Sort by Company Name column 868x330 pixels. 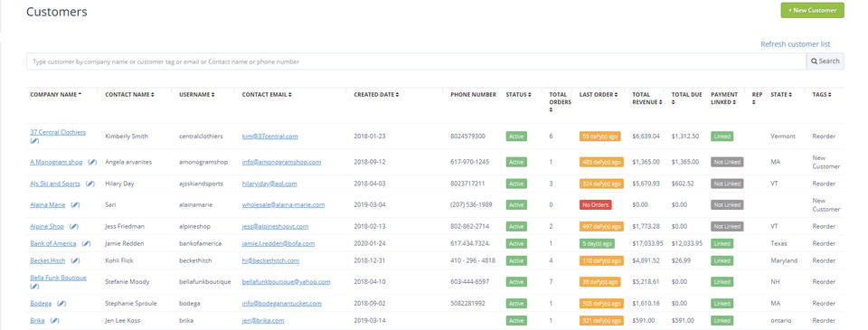(55, 95)
